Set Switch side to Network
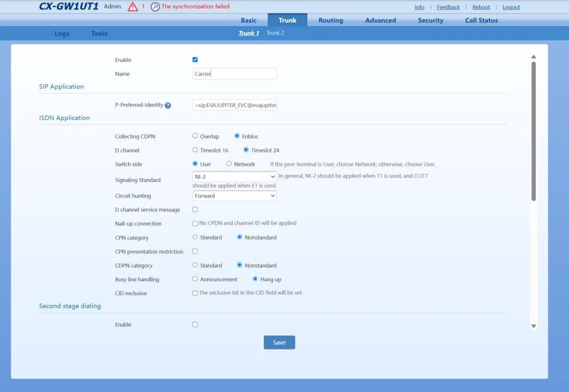The image size is (569, 392). [229, 164]
